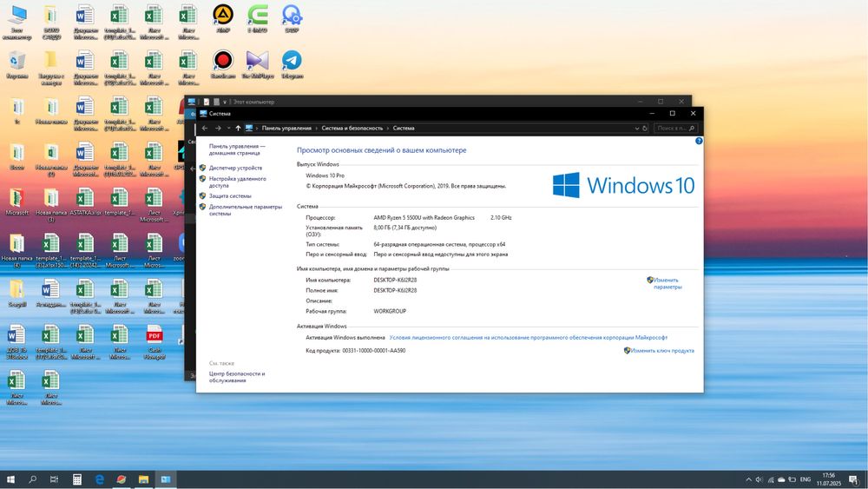This screenshot has height=489, width=868.
Task: Open the Start menu
Action: (10, 479)
